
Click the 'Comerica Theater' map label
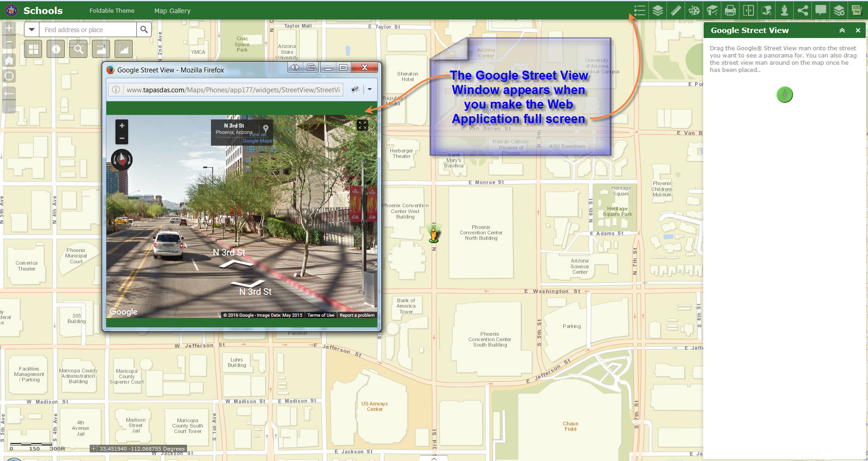pyautogui.click(x=26, y=266)
